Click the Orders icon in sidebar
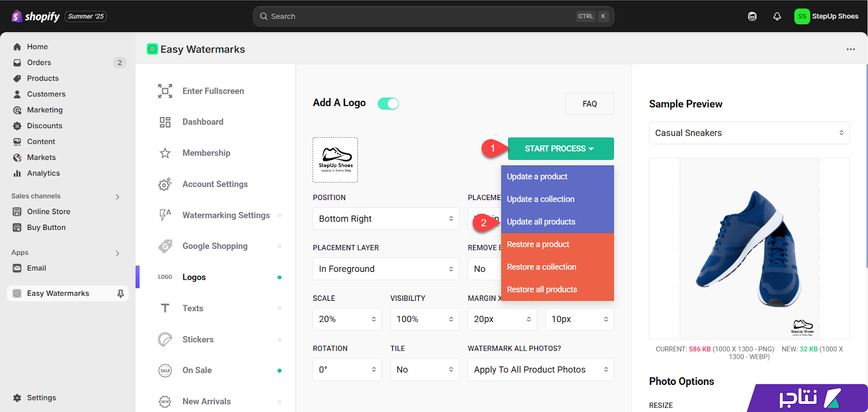 [17, 62]
